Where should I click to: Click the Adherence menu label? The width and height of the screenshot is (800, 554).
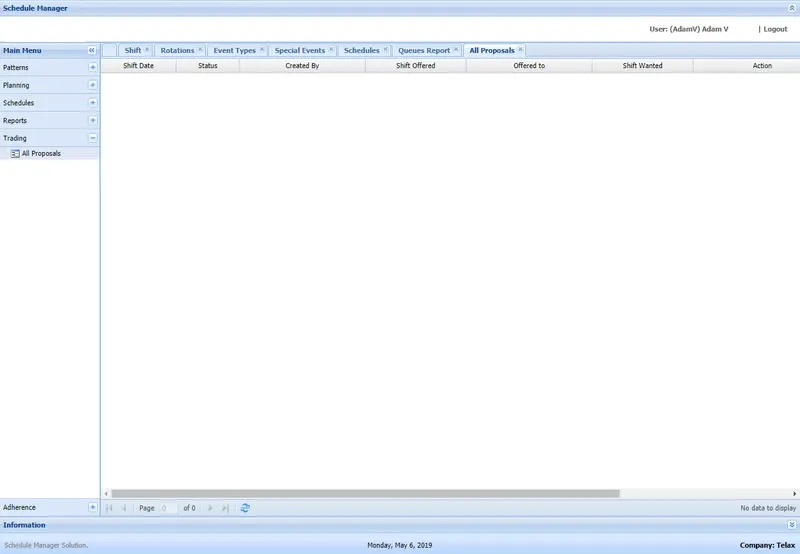19,507
